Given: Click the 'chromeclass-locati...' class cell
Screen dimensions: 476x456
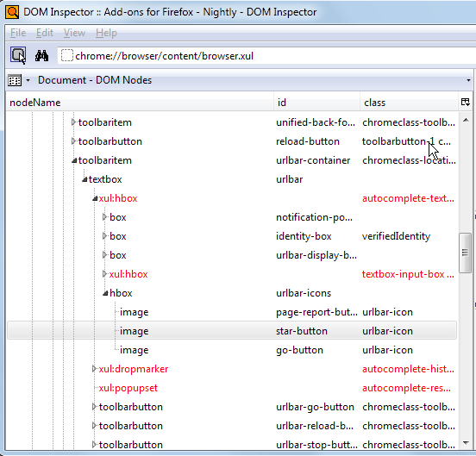Looking at the screenshot, I should (x=409, y=160).
